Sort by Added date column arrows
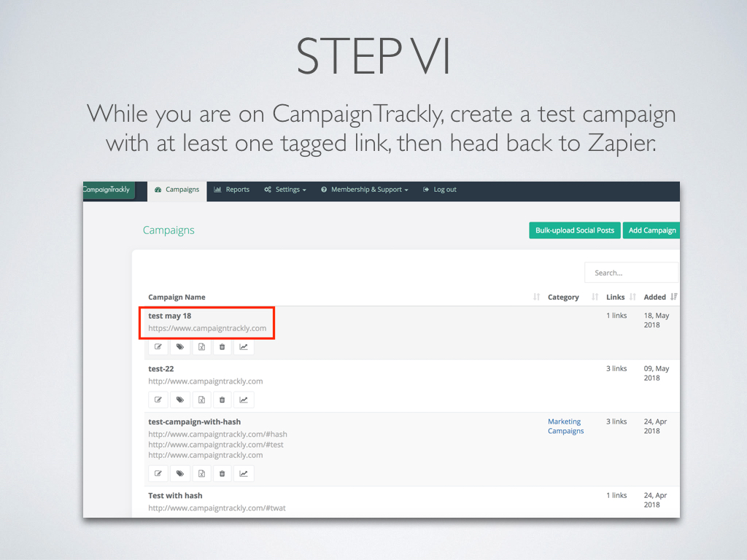Image resolution: width=747 pixels, height=560 pixels. click(x=673, y=297)
